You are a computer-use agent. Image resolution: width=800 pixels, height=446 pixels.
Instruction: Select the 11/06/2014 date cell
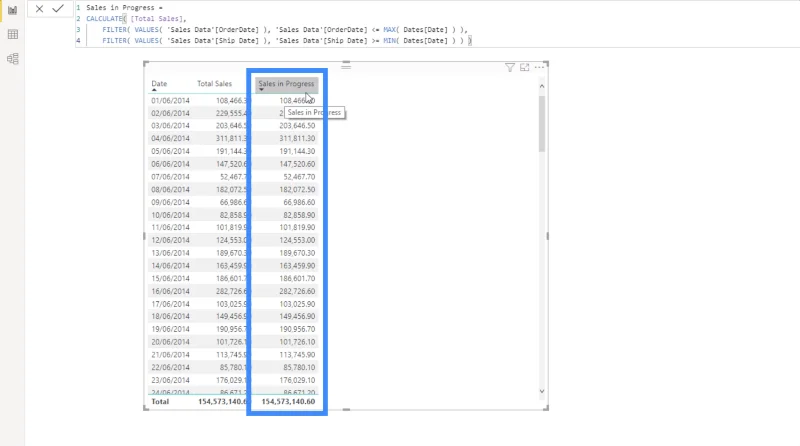pos(170,227)
